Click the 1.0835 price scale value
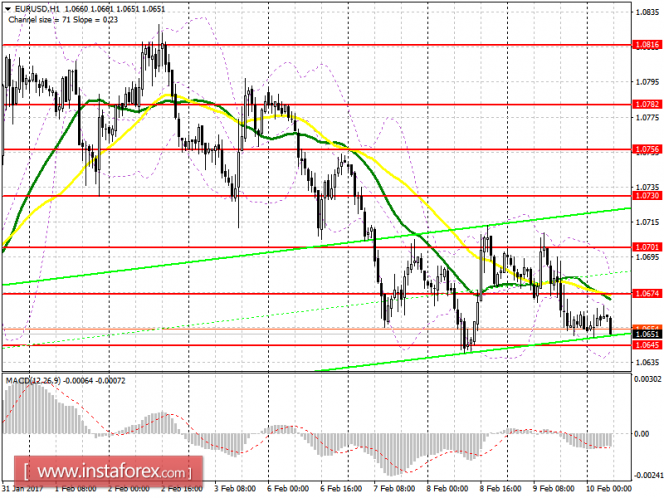Screen dimensions: 664x498 click(647, 12)
